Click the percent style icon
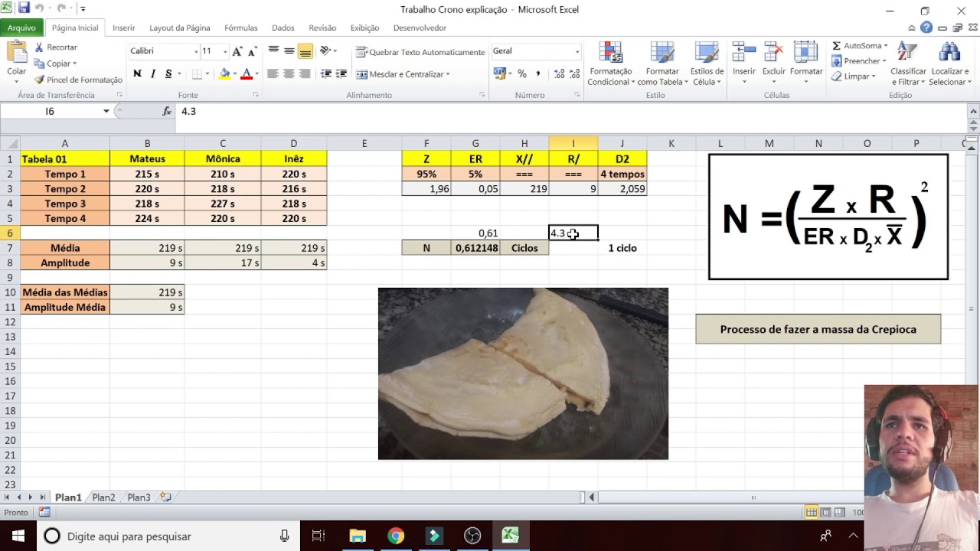The image size is (980, 551). pos(521,74)
